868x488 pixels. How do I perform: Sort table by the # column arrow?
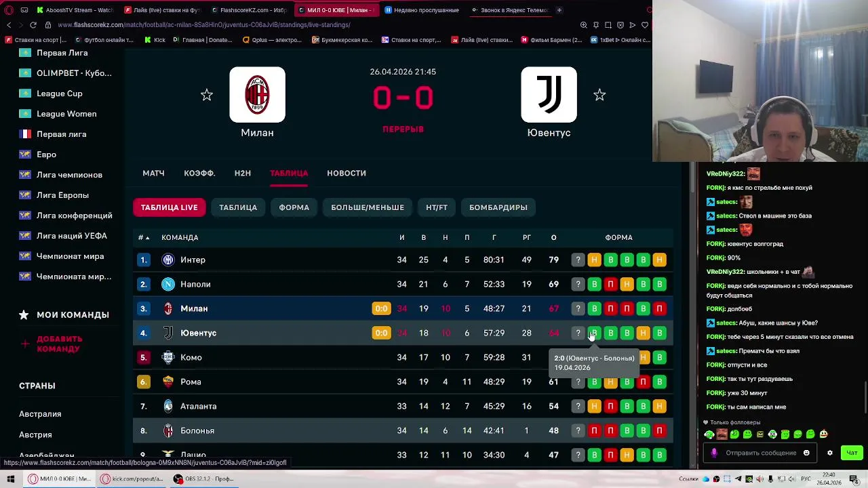[144, 238]
